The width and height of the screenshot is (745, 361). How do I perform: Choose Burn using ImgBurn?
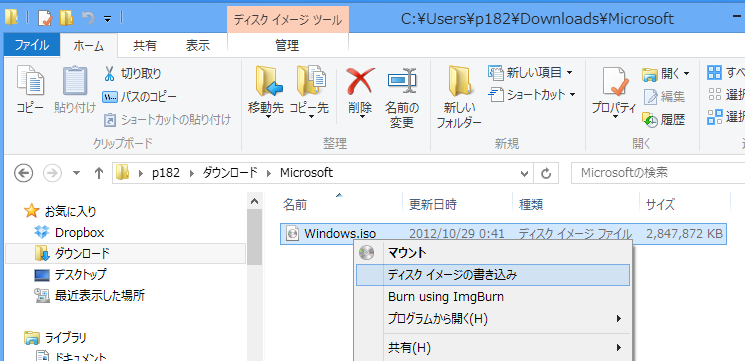click(493, 297)
